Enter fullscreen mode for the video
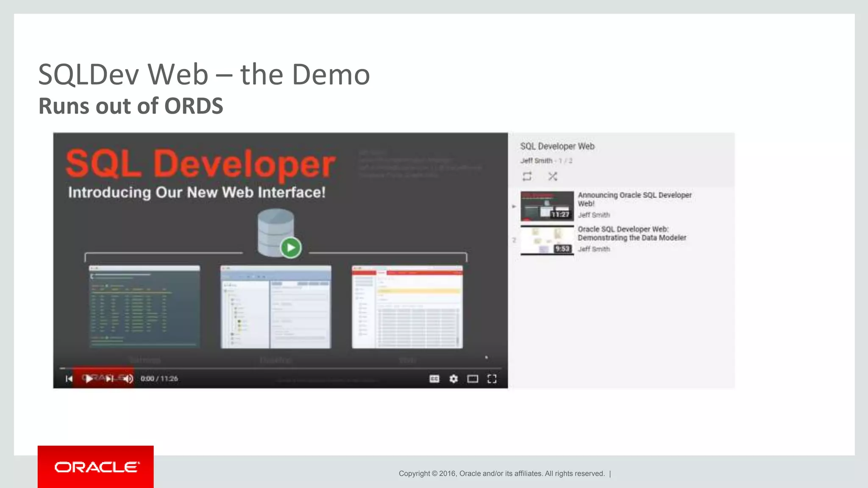Screen dimensions: 868x488 pyautogui.click(x=492, y=379)
